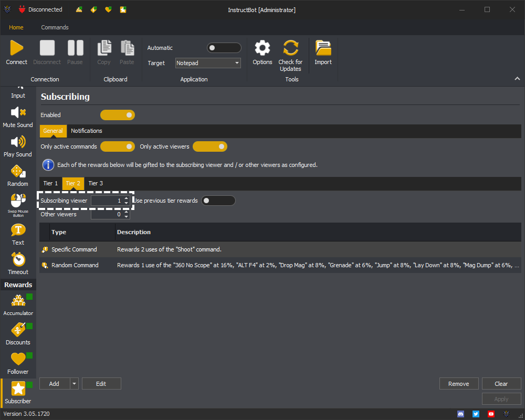Click the Clear button
The height and width of the screenshot is (420, 525).
(x=501, y=384)
